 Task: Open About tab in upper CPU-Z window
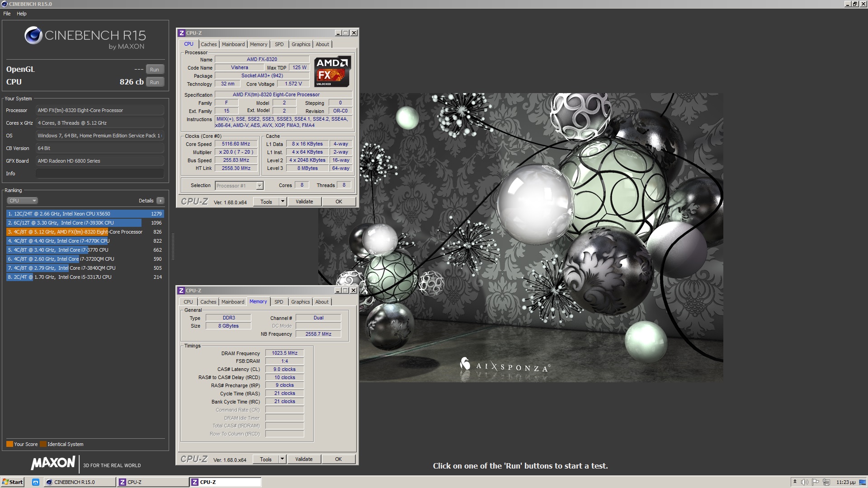[x=322, y=44]
